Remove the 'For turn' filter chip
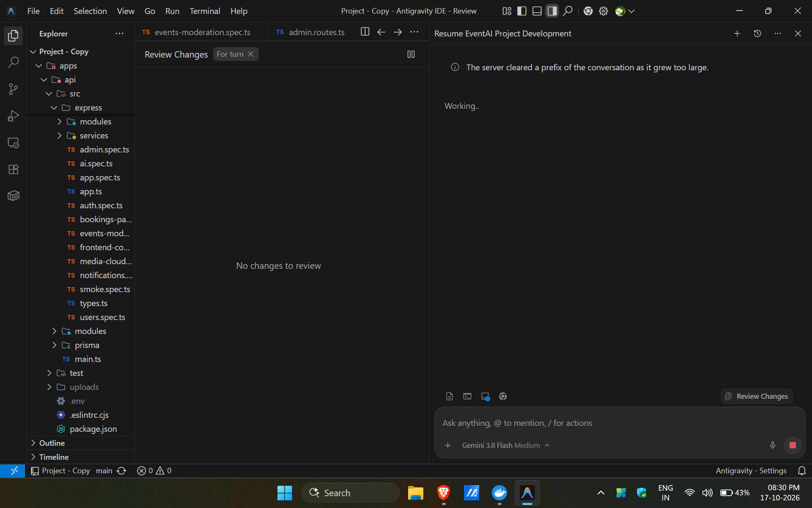 click(x=251, y=54)
